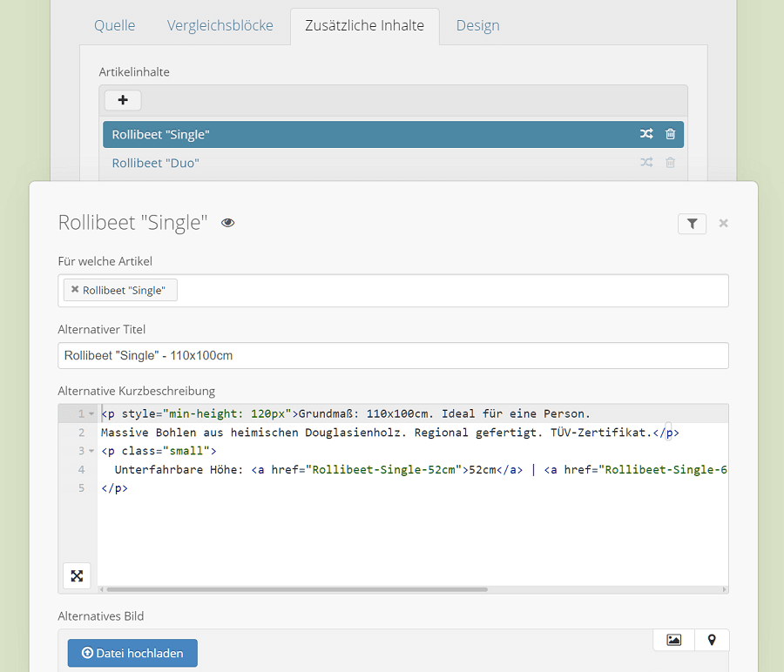Image resolution: width=784 pixels, height=672 pixels.
Task: Open the Design tab
Action: 477,25
